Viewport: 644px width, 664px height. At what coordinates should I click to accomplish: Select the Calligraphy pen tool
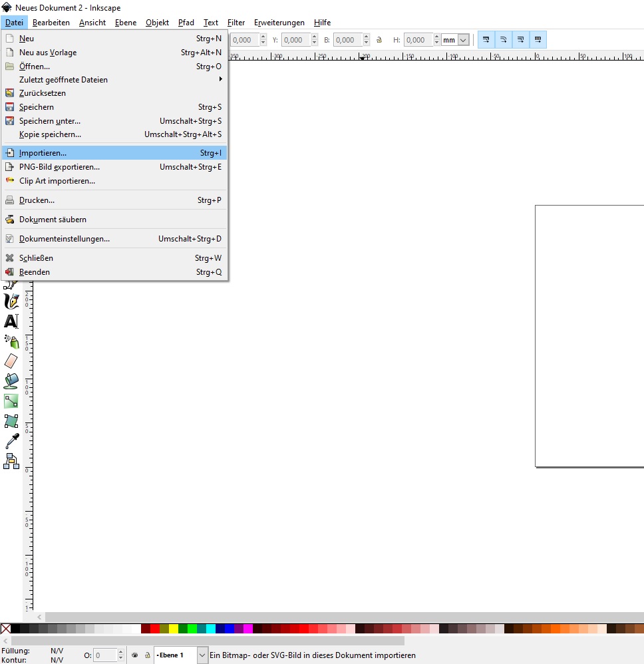point(11,301)
